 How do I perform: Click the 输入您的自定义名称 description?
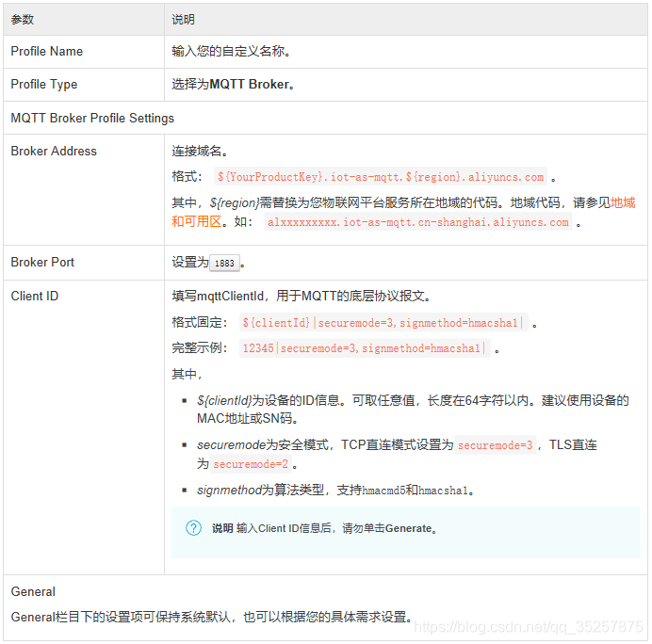pos(231,52)
